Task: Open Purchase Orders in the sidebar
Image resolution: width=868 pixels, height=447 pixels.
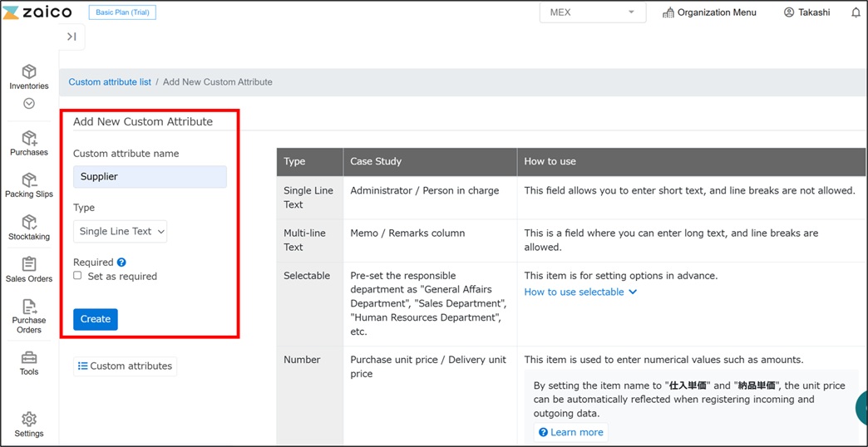Action: (29, 317)
